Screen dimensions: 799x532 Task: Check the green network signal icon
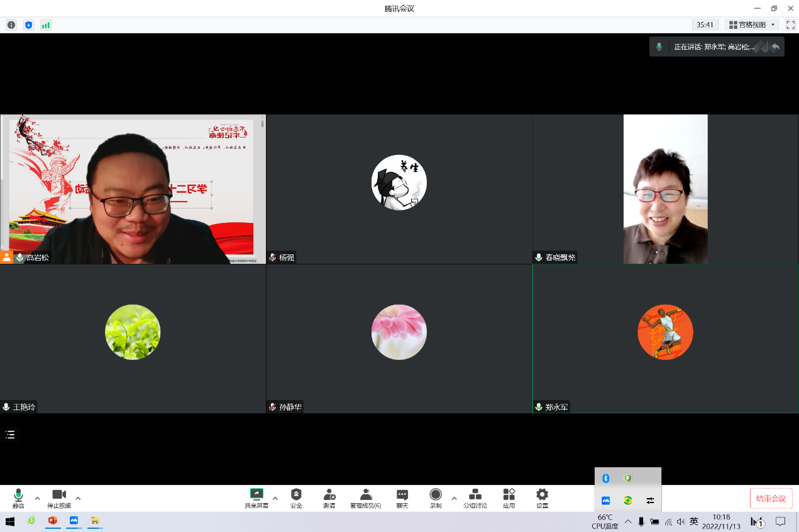click(45, 25)
